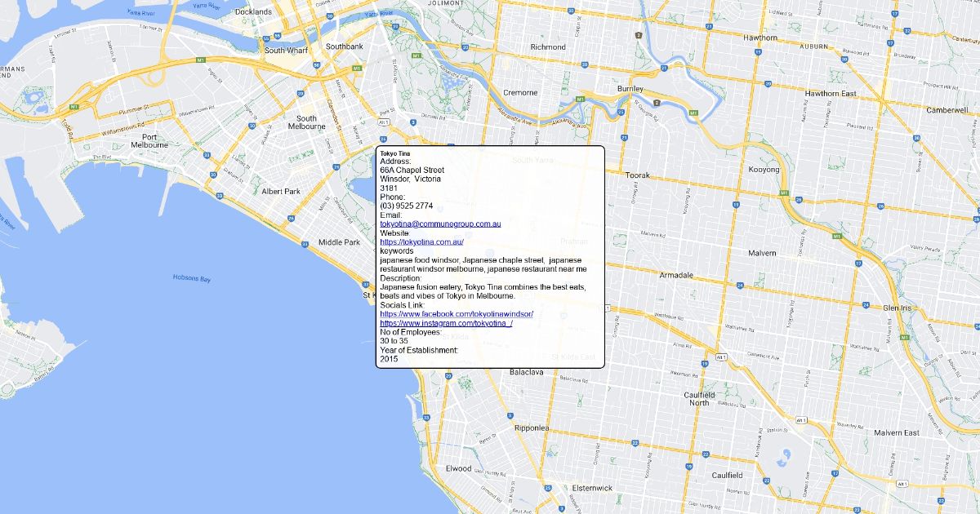Select the M1 shield beside Kooyong
The width and height of the screenshot is (980, 514).
784,193
